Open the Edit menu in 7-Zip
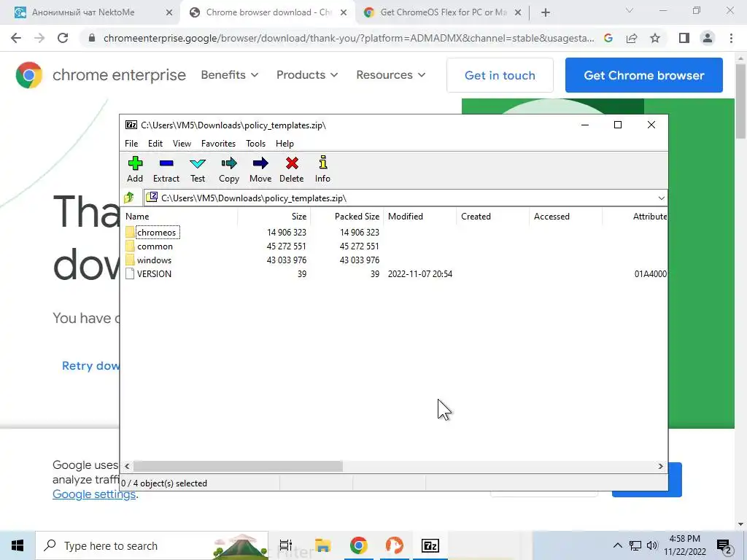The width and height of the screenshot is (747, 560). pyautogui.click(x=155, y=144)
